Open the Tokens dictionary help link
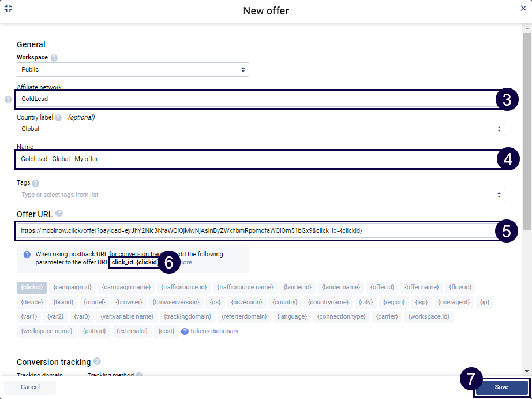 (x=209, y=331)
